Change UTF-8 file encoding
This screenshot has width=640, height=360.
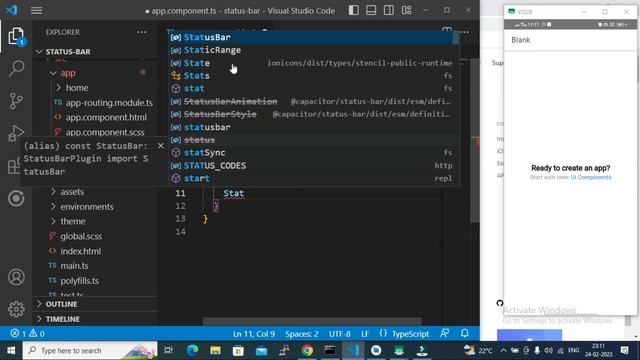click(x=340, y=334)
